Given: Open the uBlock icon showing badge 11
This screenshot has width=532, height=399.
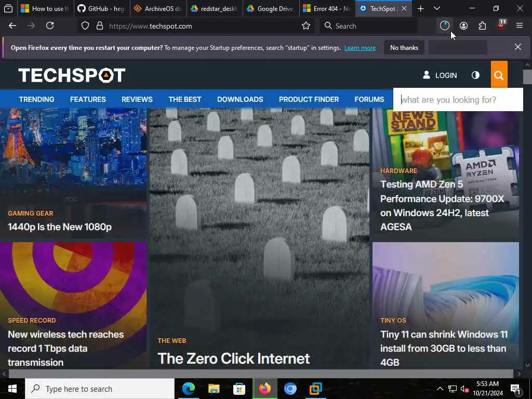Looking at the screenshot, I should click(x=501, y=25).
